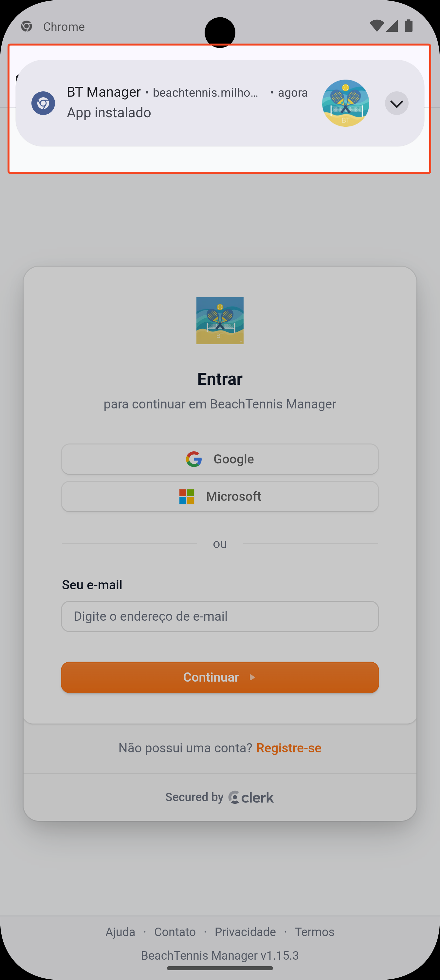Open the Ajuda link
Screen dimensions: 440x980
point(120,932)
